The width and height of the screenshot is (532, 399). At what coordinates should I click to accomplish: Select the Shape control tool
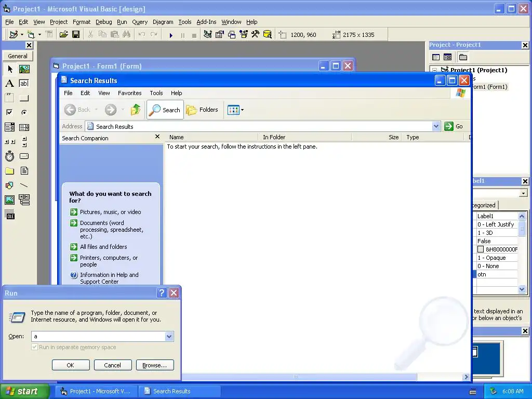pyautogui.click(x=10, y=185)
